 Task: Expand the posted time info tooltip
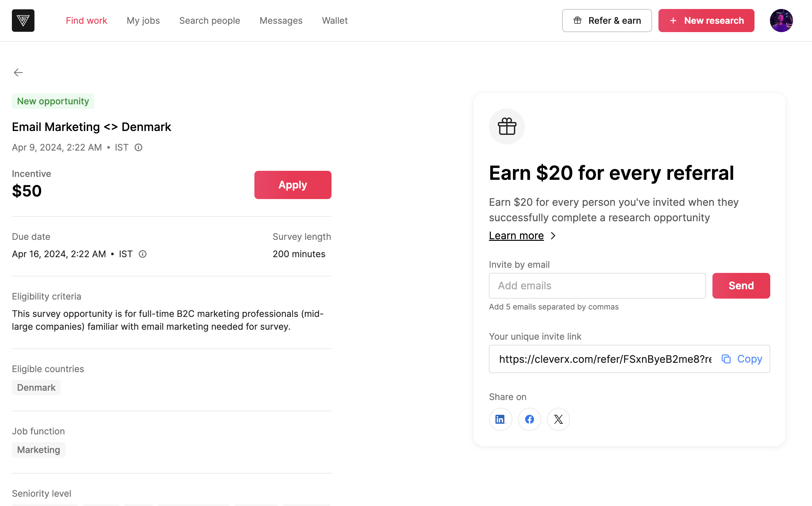[x=139, y=147]
